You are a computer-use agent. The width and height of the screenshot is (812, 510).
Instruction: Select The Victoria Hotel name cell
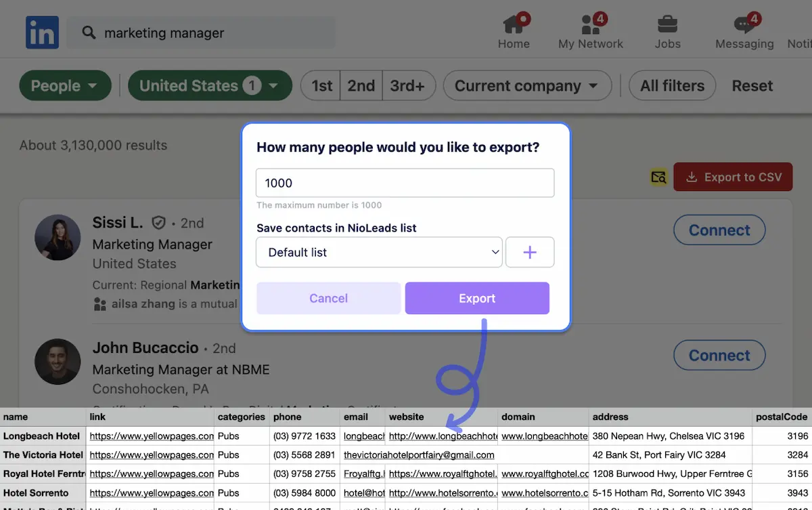[x=44, y=455]
